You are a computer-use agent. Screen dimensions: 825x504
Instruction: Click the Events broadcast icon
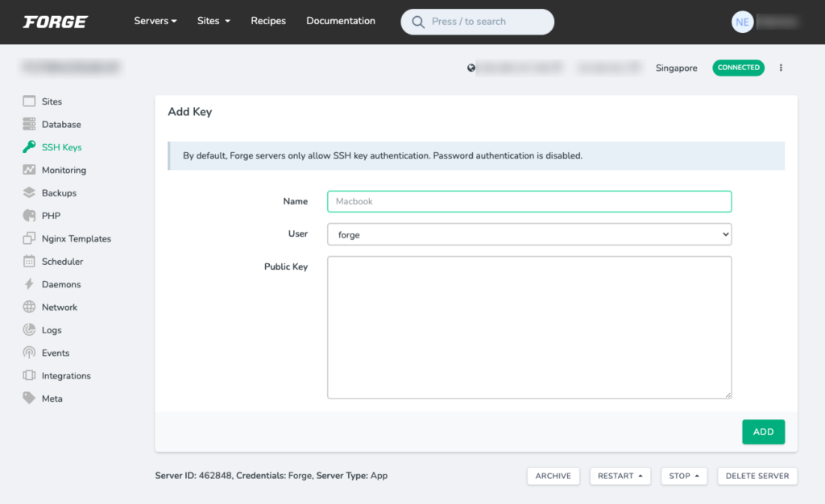(x=29, y=353)
